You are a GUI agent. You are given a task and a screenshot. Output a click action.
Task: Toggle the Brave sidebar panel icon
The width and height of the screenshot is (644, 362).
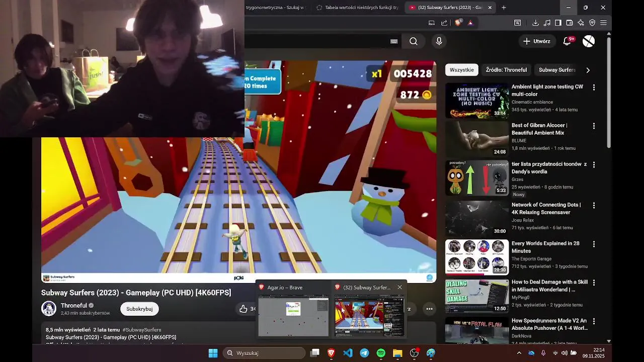[x=558, y=23]
